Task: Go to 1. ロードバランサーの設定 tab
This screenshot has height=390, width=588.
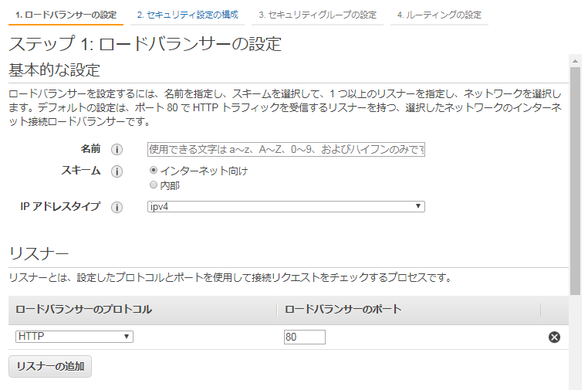Action: pos(66,15)
